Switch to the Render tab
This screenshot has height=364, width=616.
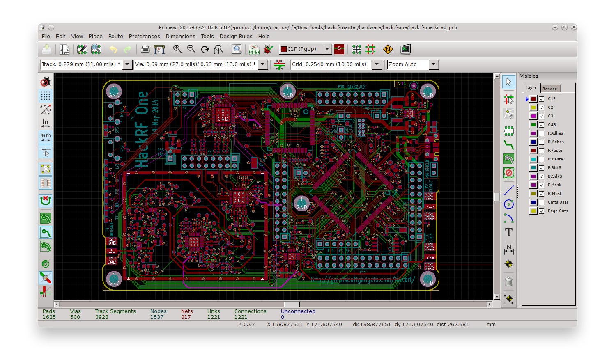tap(549, 89)
